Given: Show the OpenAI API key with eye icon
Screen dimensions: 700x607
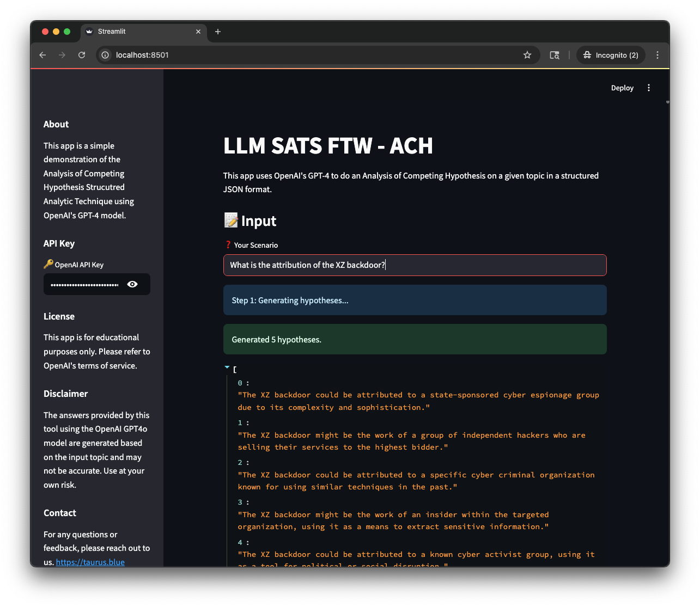Looking at the screenshot, I should pos(132,284).
